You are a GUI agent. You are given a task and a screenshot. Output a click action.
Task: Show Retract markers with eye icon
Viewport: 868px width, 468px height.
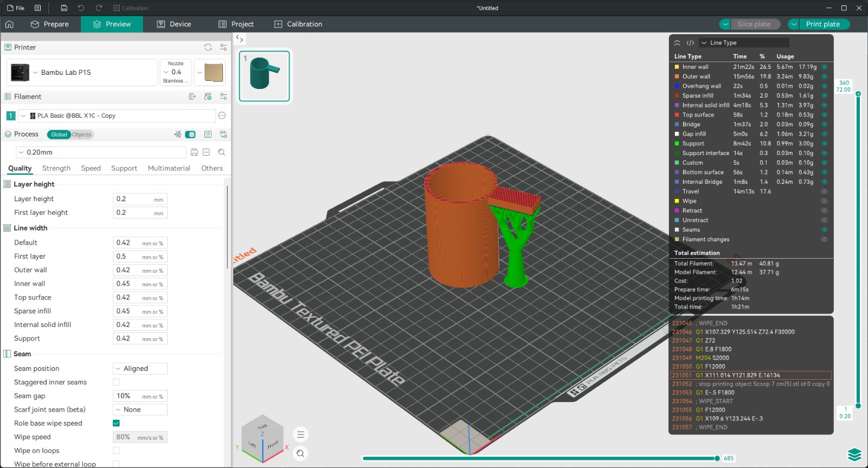825,210
